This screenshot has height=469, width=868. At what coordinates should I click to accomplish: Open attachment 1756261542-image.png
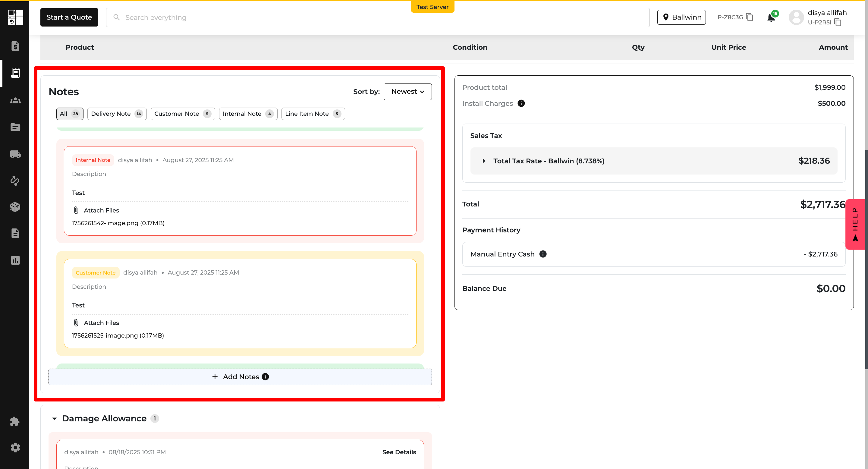(x=118, y=223)
